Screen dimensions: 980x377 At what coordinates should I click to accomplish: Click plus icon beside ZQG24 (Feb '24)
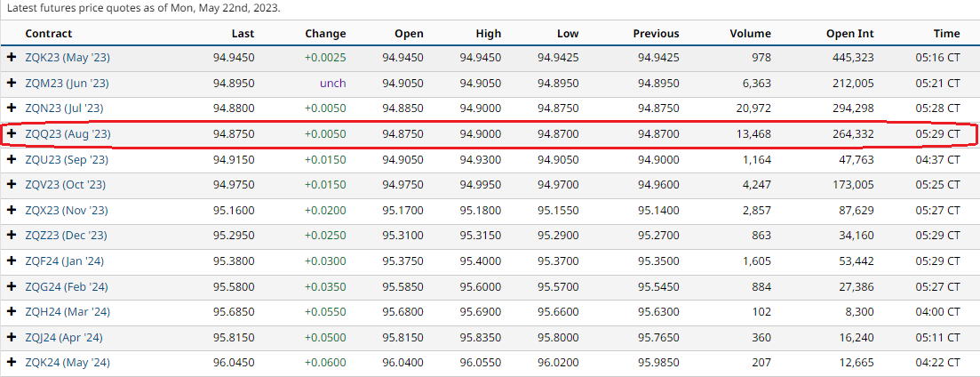pyautogui.click(x=12, y=287)
